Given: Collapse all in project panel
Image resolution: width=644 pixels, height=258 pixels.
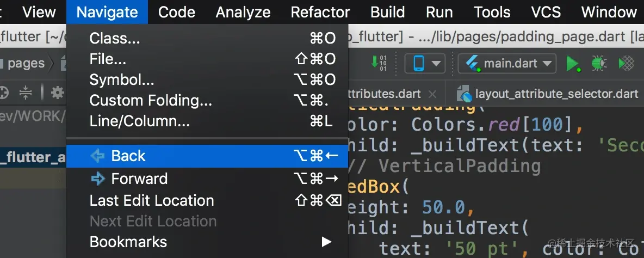Looking at the screenshot, I should [26, 93].
